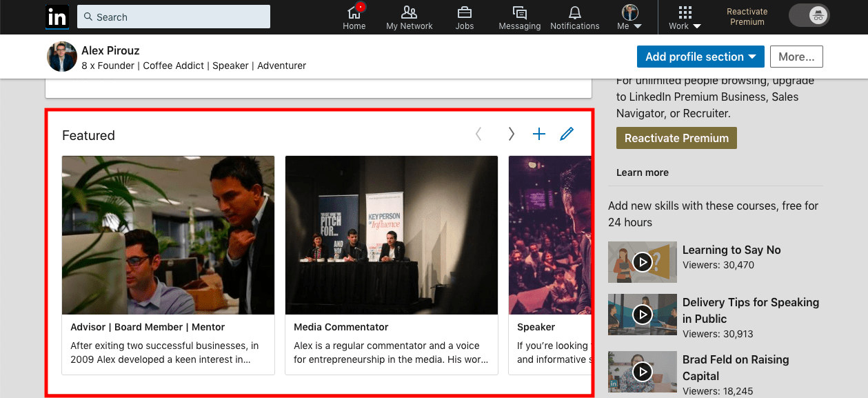Click the LinkedIn logo
This screenshot has height=398, width=868.
[57, 17]
